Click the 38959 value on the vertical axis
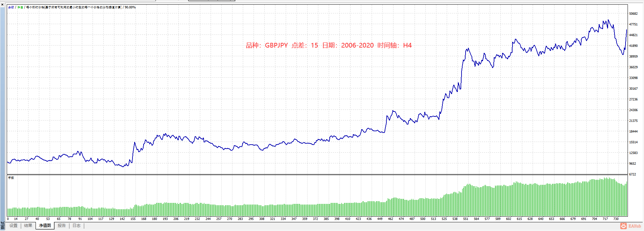 point(633,57)
